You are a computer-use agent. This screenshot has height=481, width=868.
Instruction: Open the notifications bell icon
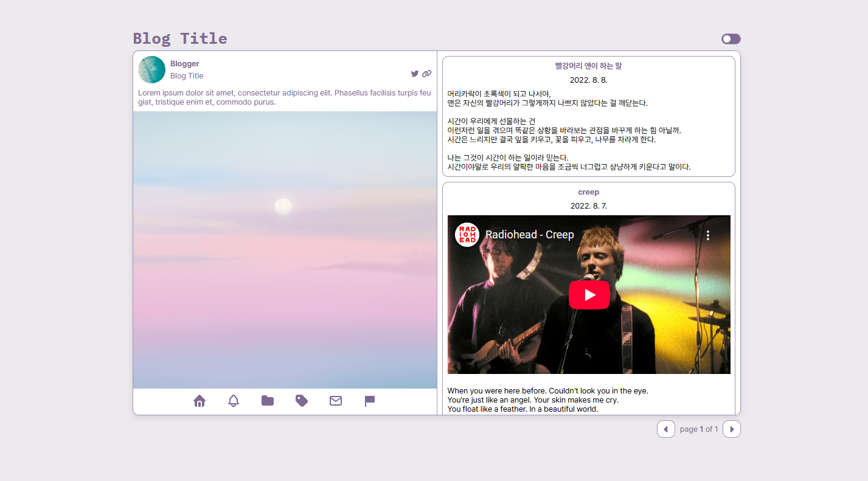pos(234,401)
